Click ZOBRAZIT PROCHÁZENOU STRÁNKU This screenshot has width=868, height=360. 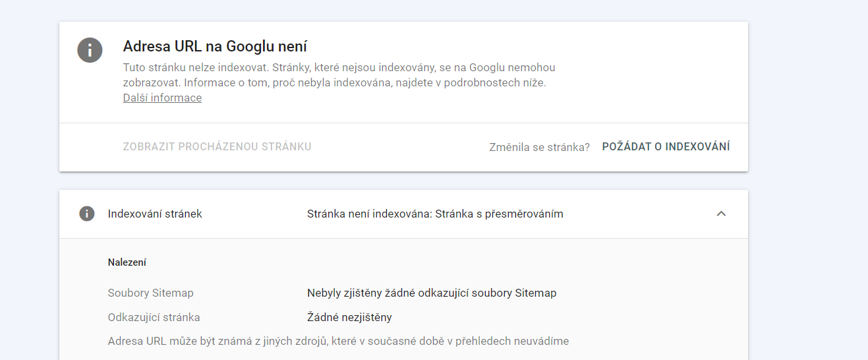coord(217,147)
